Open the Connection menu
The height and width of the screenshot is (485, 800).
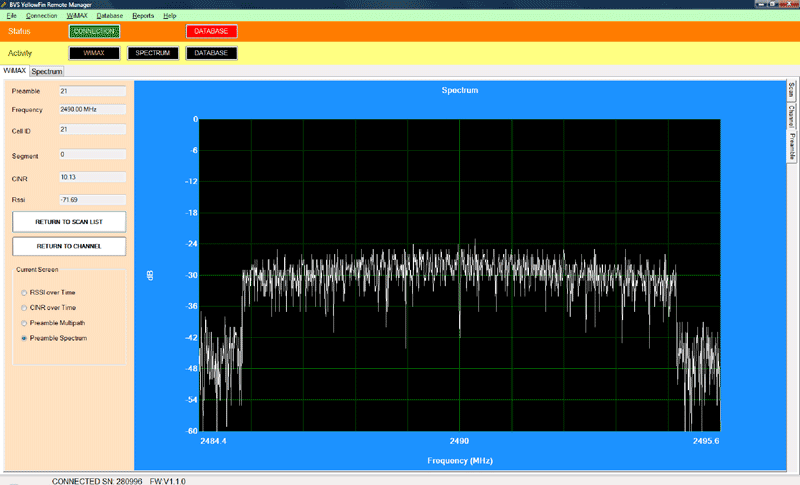(41, 16)
